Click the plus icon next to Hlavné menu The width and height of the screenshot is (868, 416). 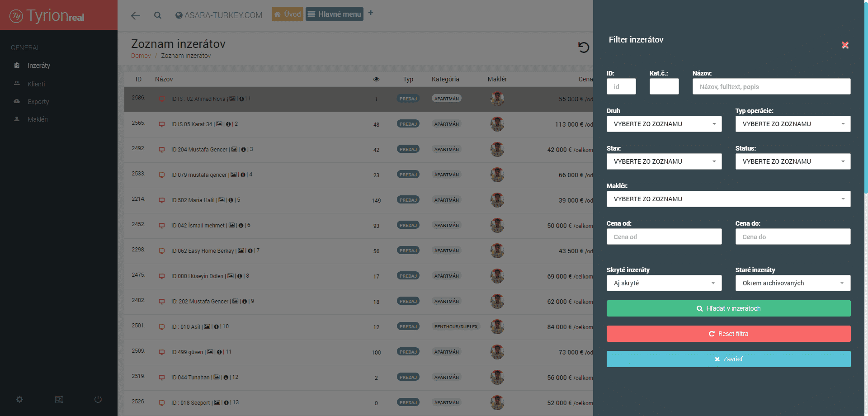pos(371,13)
